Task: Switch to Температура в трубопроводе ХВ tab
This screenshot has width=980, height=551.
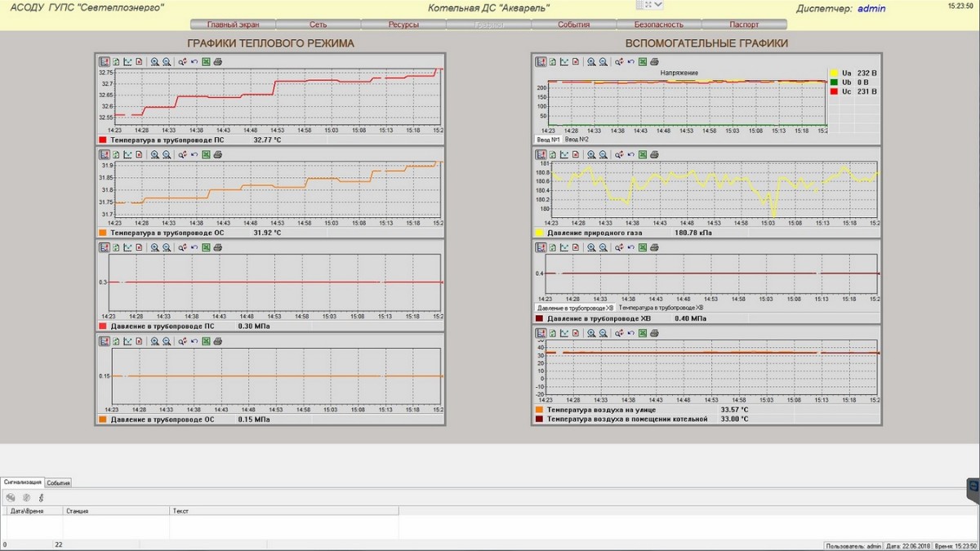Action: click(x=661, y=308)
